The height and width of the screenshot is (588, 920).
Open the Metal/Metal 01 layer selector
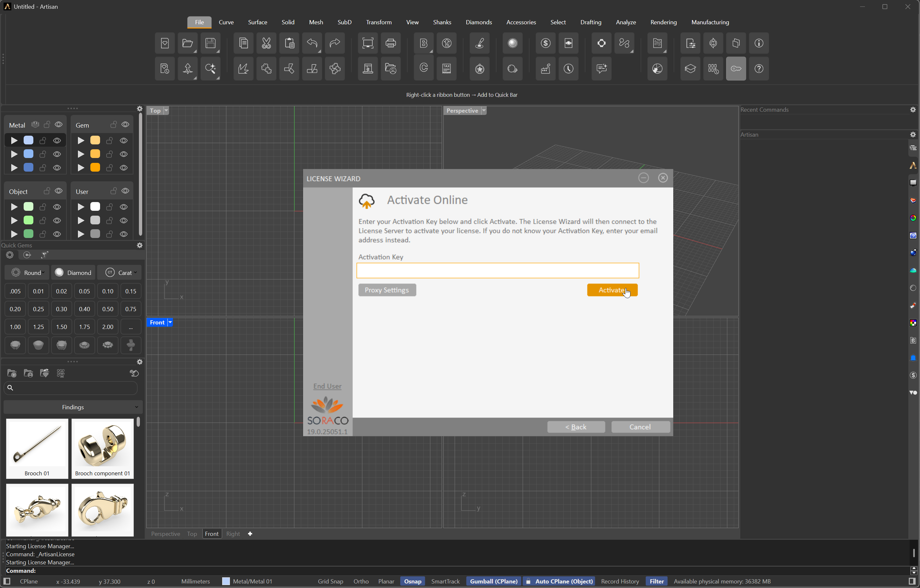[x=248, y=581]
